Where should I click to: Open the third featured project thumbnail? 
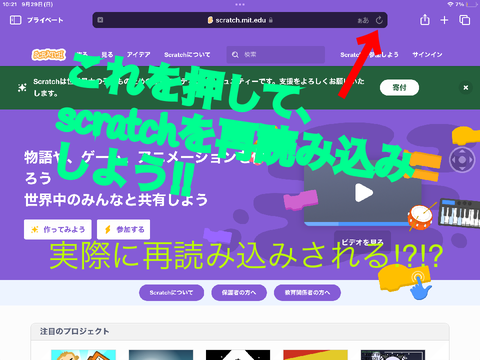pyautogui.click(x=238, y=355)
